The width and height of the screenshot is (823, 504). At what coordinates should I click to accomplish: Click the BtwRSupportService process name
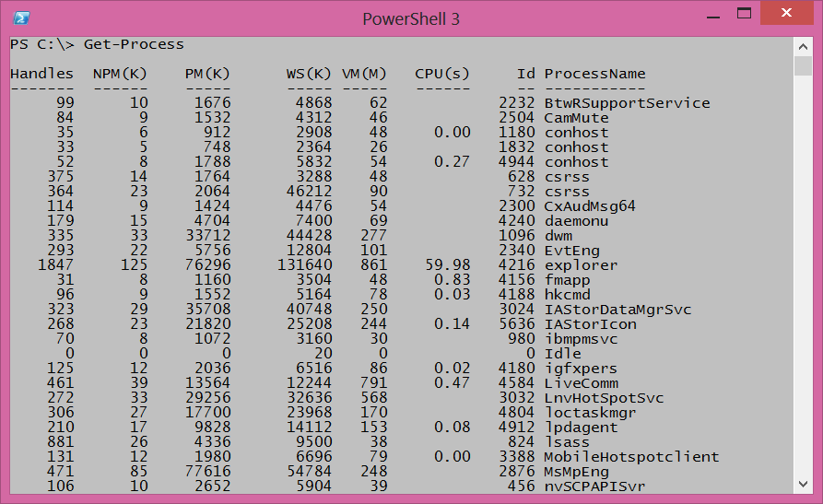(627, 103)
